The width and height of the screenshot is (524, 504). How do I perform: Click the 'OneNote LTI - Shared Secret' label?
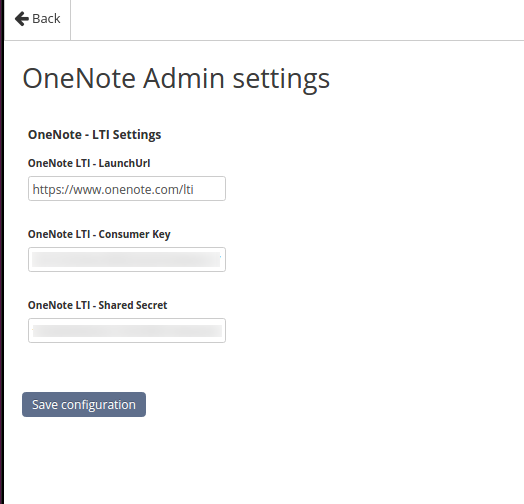98,305
